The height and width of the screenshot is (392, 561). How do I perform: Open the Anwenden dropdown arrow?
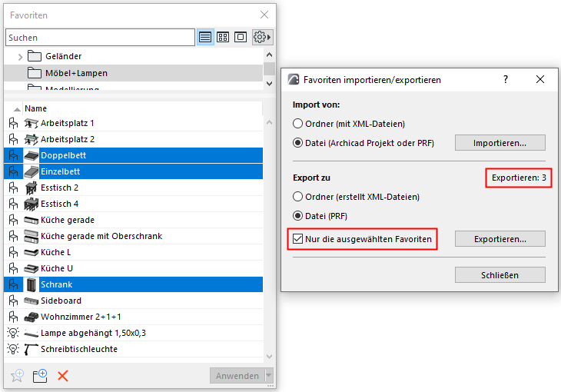[268, 376]
